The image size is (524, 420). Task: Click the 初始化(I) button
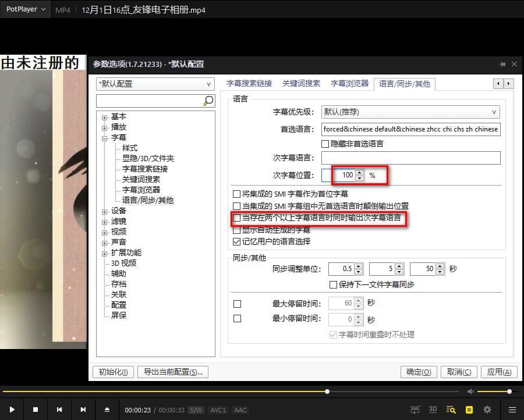(113, 372)
